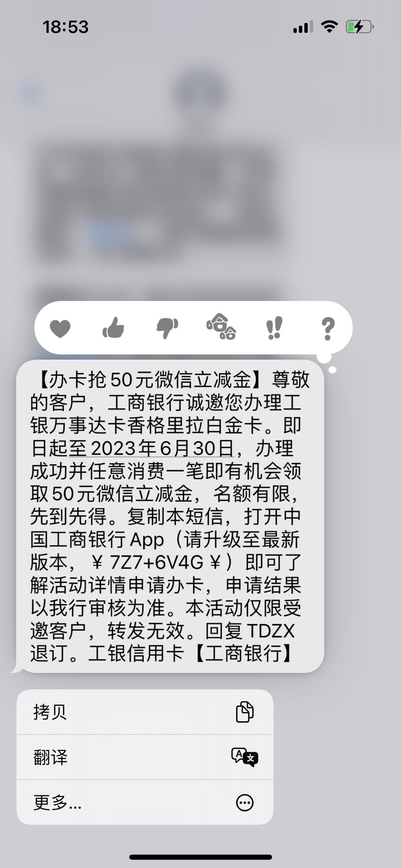Viewport: 401px width, 868px height.
Task: Tap the charging battery indicator
Action: [360, 27]
